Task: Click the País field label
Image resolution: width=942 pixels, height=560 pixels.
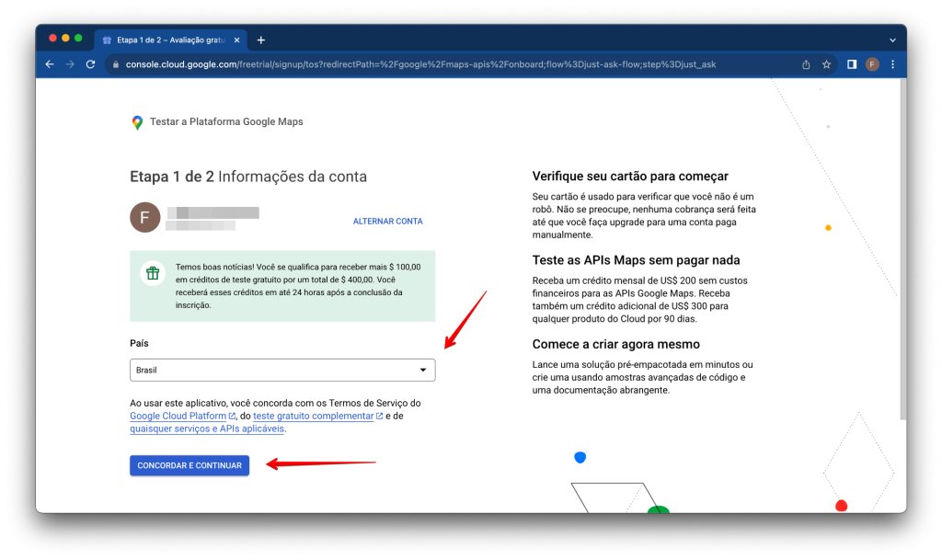Action: 139,343
